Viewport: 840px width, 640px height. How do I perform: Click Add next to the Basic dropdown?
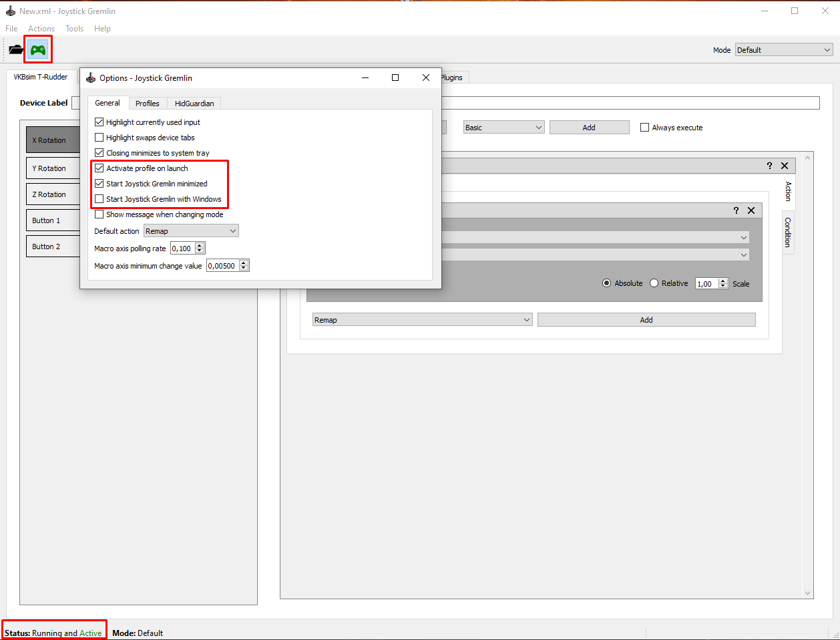(589, 128)
